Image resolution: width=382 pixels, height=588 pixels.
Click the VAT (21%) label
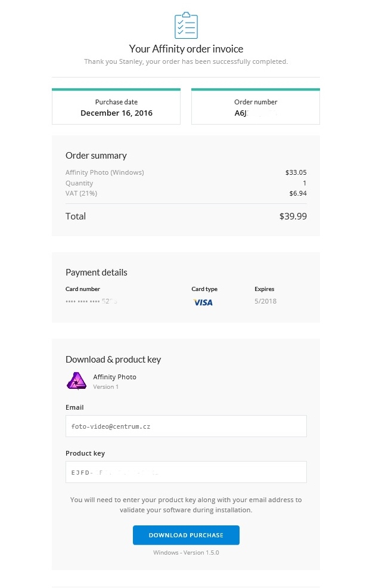pyautogui.click(x=81, y=193)
